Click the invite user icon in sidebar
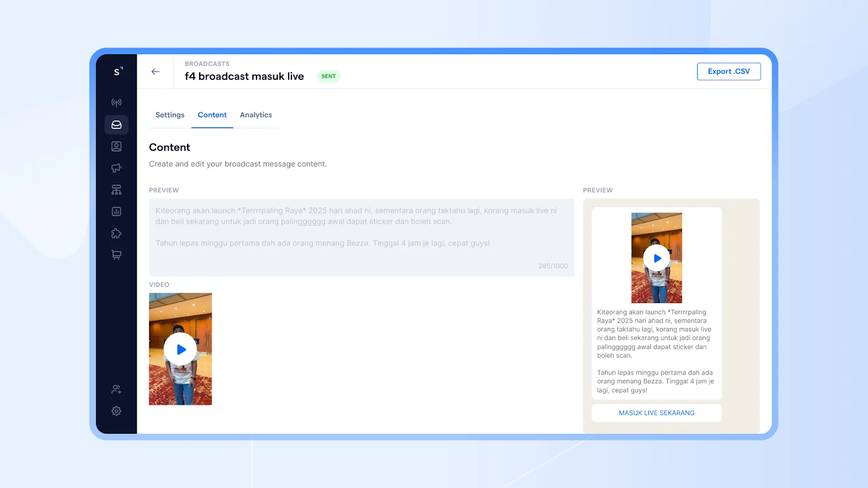The width and height of the screenshot is (868, 488). [x=117, y=389]
